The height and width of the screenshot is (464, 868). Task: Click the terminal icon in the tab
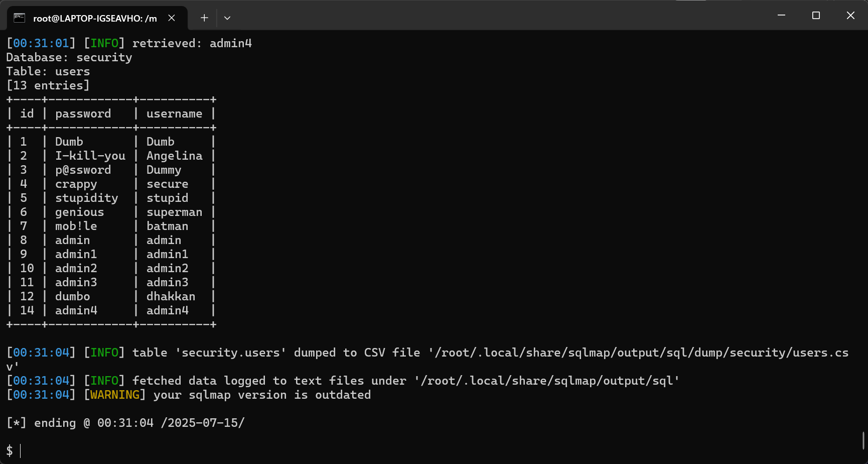19,18
